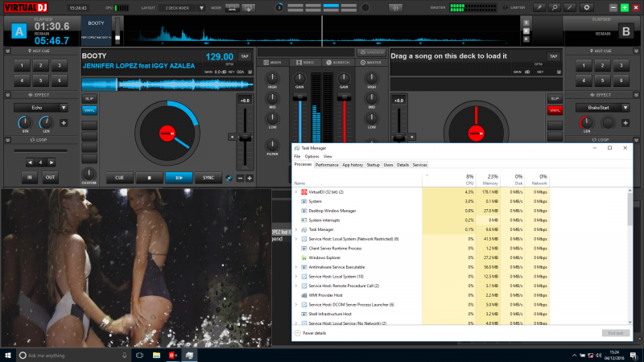
Task: Open Task View on the taskbar
Action: tap(139, 355)
